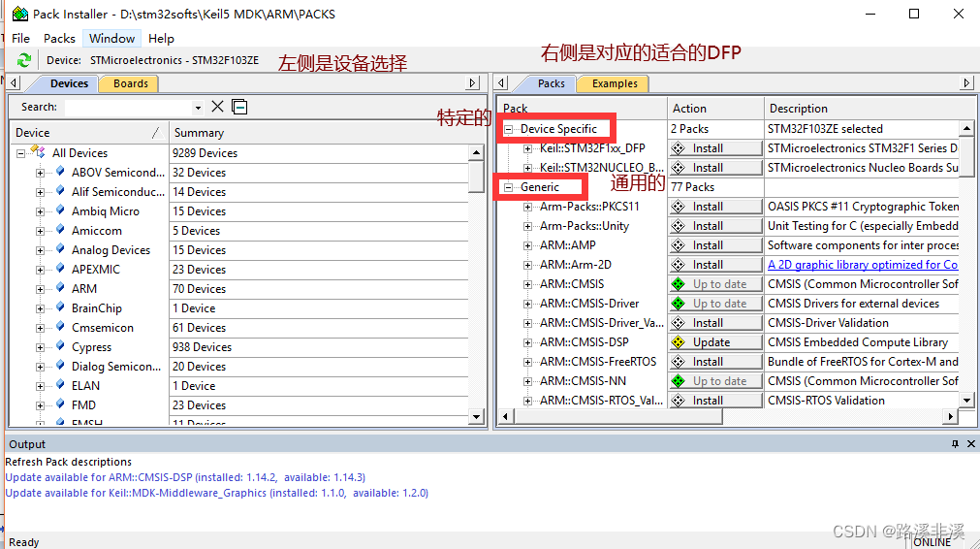Close the Output panel
The image size is (980, 549).
(971, 444)
